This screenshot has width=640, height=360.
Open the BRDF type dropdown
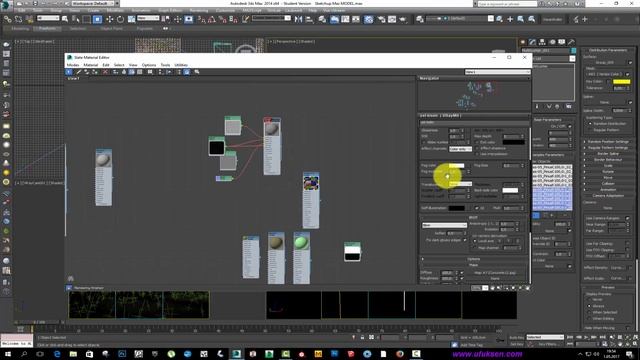444,225
